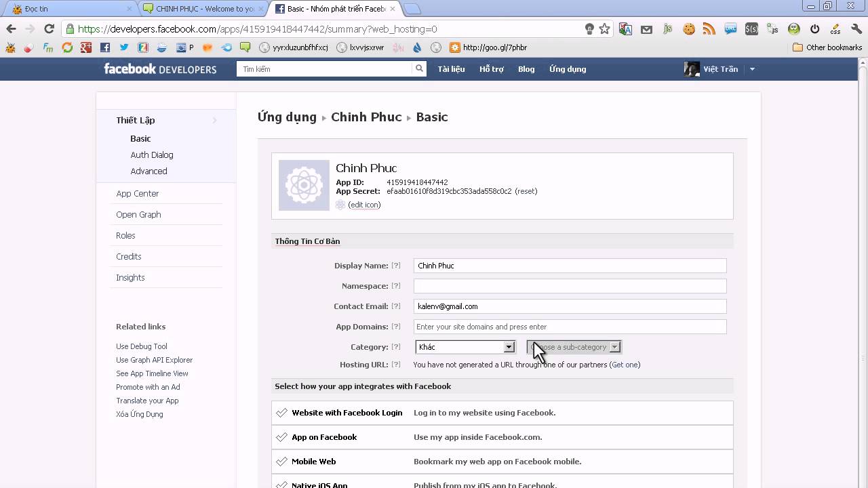The width and height of the screenshot is (868, 488).
Task: Open the Category dropdown showing Khác
Action: tap(465, 347)
